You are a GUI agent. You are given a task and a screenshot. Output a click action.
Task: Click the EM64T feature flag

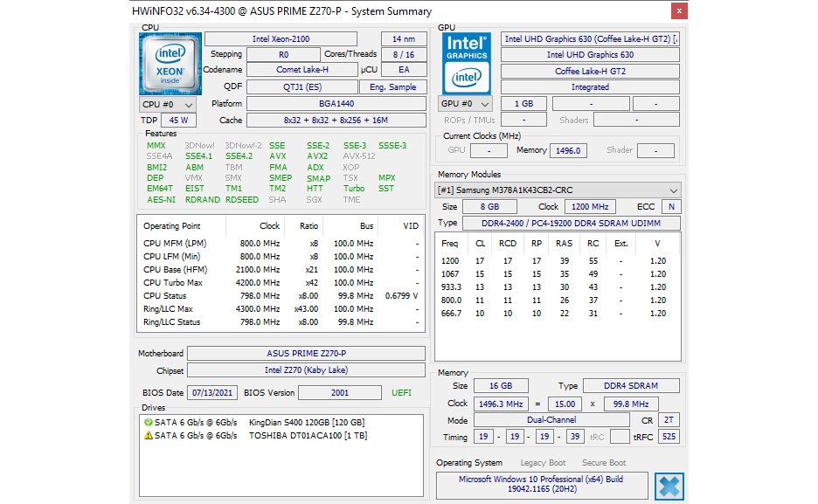coord(160,189)
